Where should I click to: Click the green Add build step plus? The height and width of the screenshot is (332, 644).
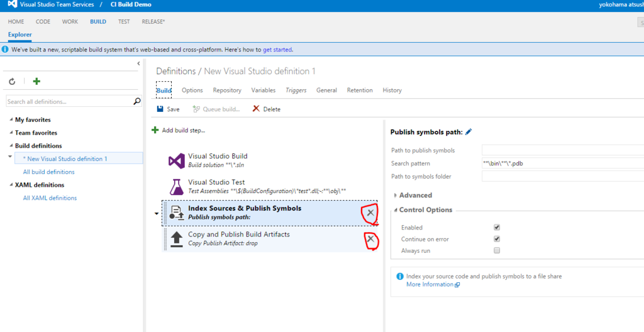point(155,130)
